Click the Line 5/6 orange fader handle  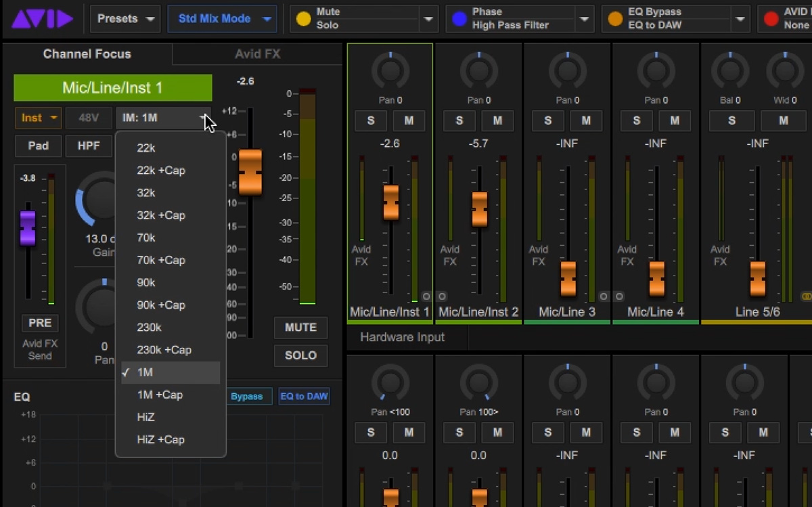[757, 279]
